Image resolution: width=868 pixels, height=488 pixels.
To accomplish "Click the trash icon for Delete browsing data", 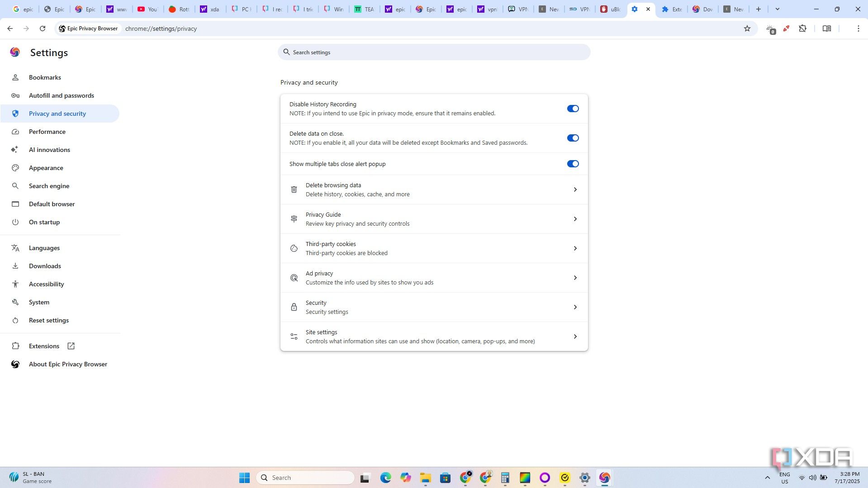I will click(x=294, y=190).
